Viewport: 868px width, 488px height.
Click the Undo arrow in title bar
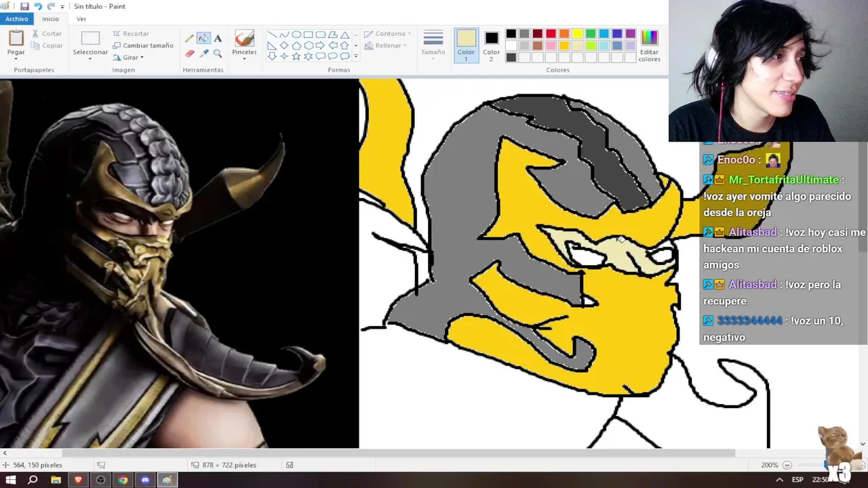(x=38, y=6)
